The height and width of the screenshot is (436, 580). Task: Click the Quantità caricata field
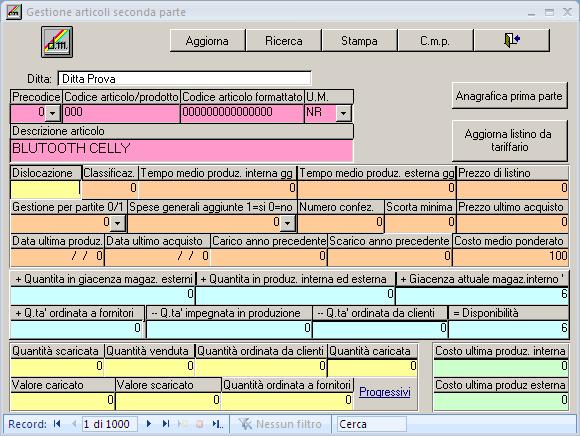[x=372, y=367]
